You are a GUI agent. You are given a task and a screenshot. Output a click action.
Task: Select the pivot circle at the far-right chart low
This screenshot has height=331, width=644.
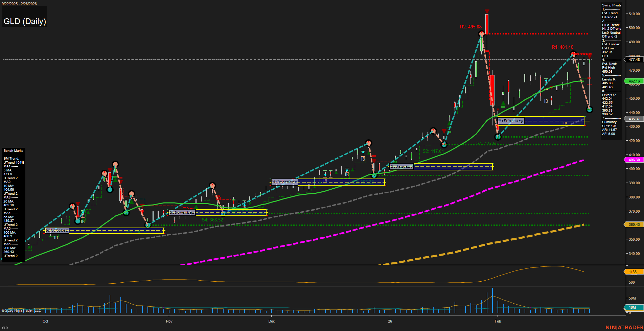[589, 109]
